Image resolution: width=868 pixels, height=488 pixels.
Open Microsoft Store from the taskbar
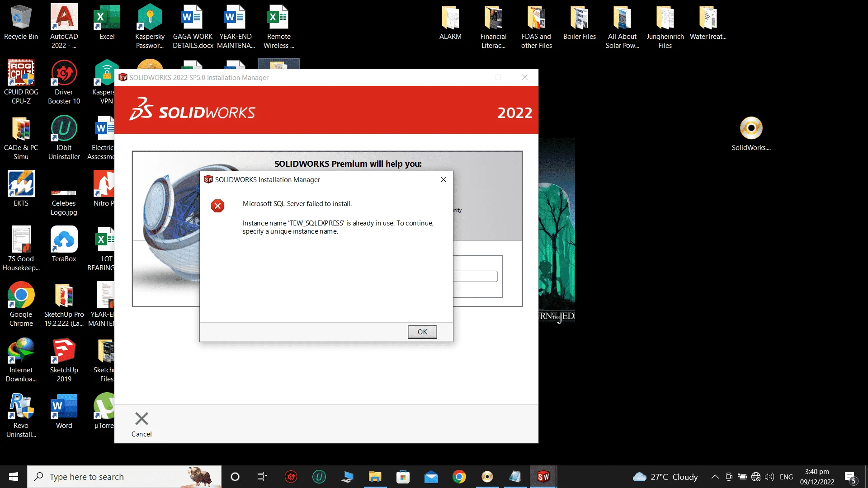(x=403, y=477)
